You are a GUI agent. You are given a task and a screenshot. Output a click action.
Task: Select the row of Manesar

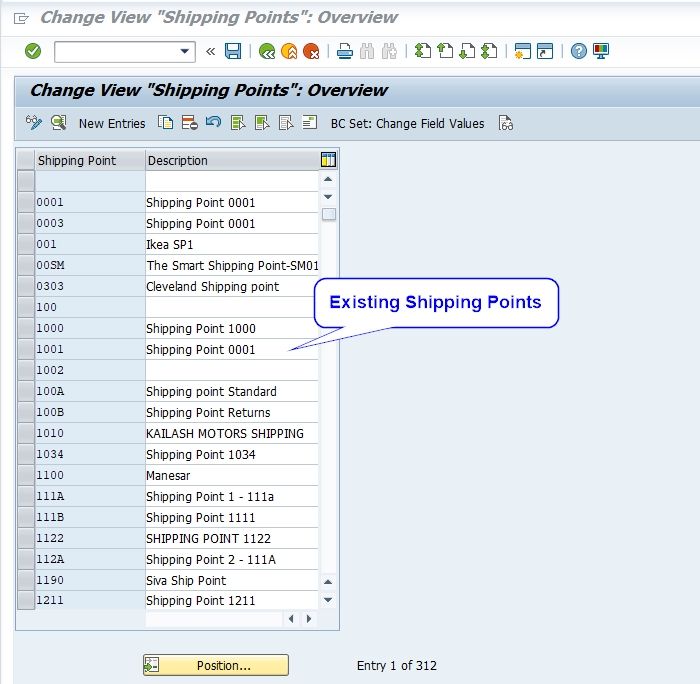point(26,475)
